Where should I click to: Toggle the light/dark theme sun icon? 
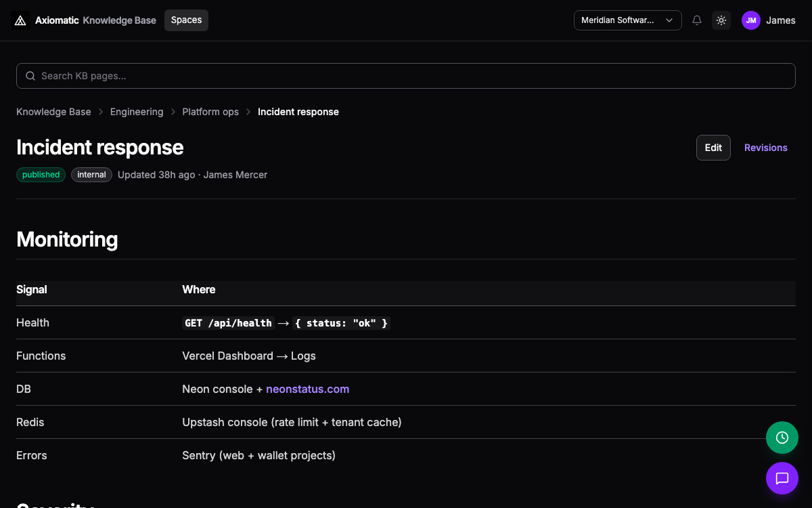click(721, 20)
